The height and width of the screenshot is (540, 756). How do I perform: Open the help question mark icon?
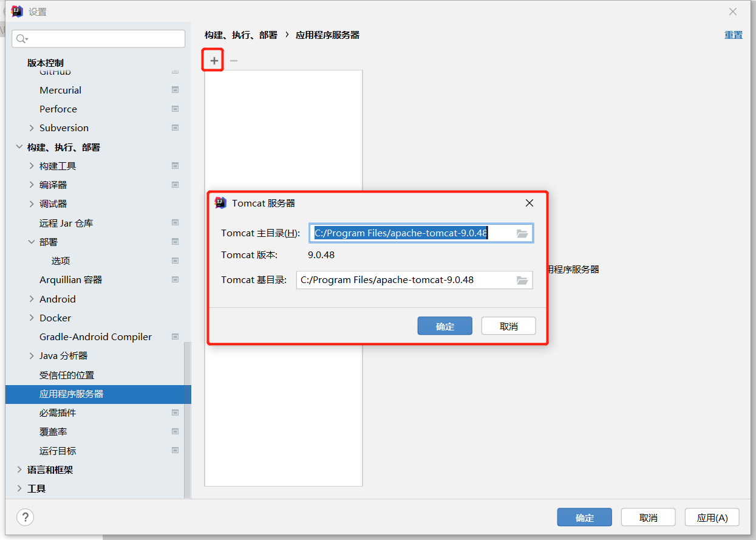click(25, 518)
